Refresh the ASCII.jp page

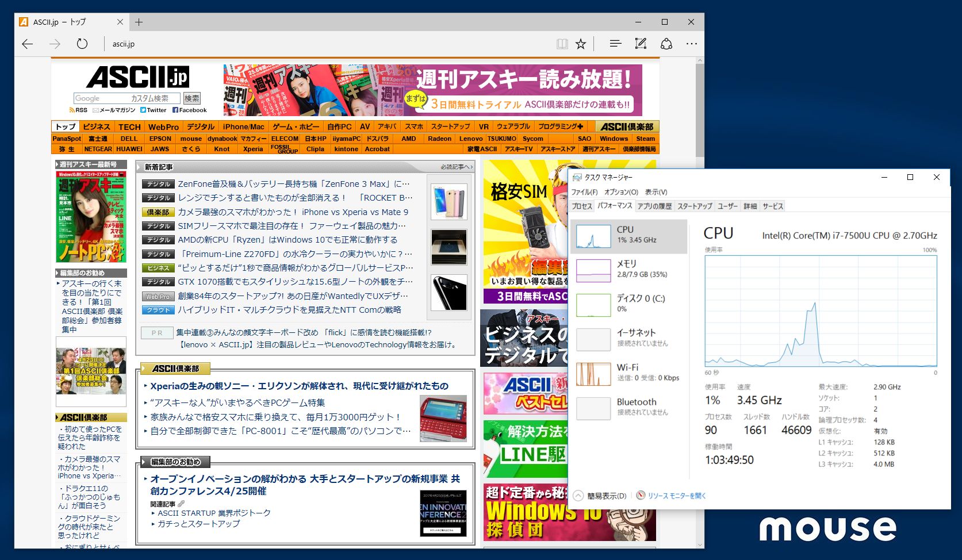pos(82,44)
